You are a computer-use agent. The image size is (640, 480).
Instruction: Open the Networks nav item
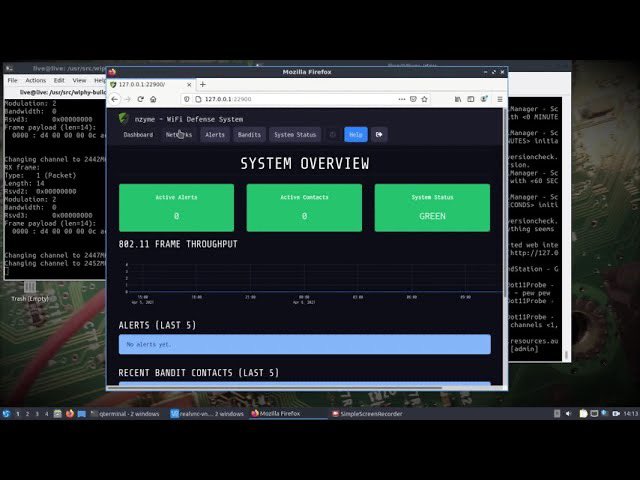(179, 135)
